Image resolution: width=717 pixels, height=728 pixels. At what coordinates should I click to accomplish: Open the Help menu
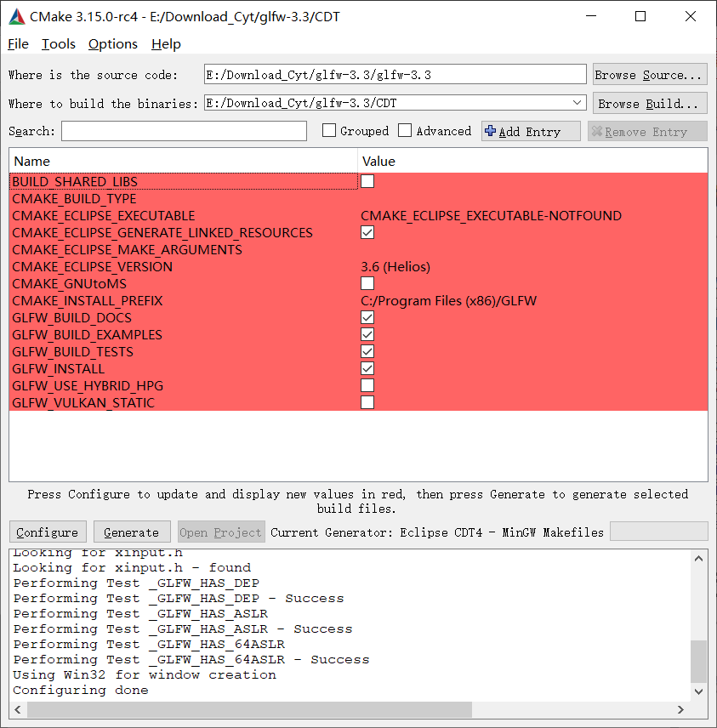click(x=165, y=43)
